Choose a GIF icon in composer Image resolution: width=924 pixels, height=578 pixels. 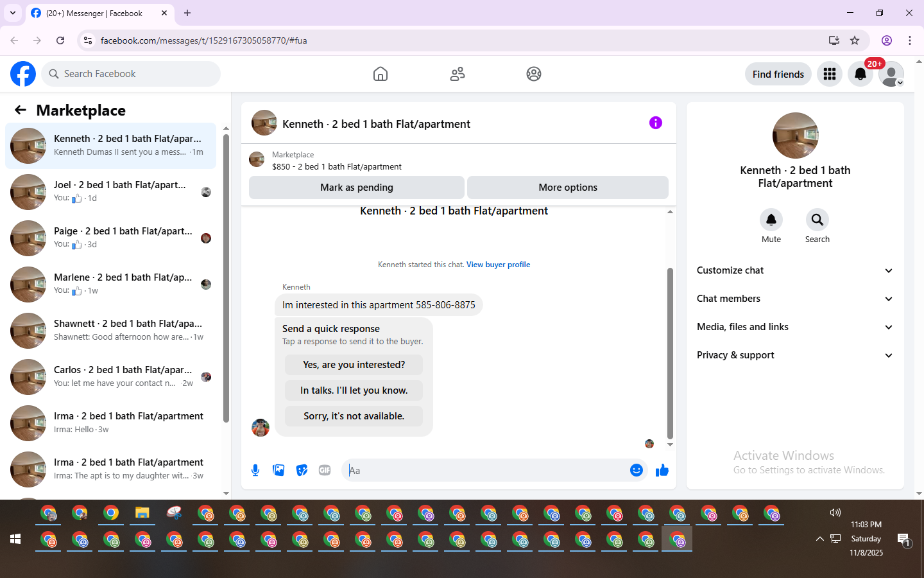325,470
